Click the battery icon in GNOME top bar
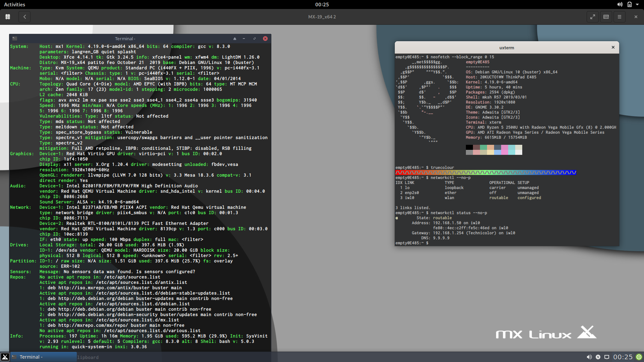The height and width of the screenshot is (362, 644). coord(630,4)
